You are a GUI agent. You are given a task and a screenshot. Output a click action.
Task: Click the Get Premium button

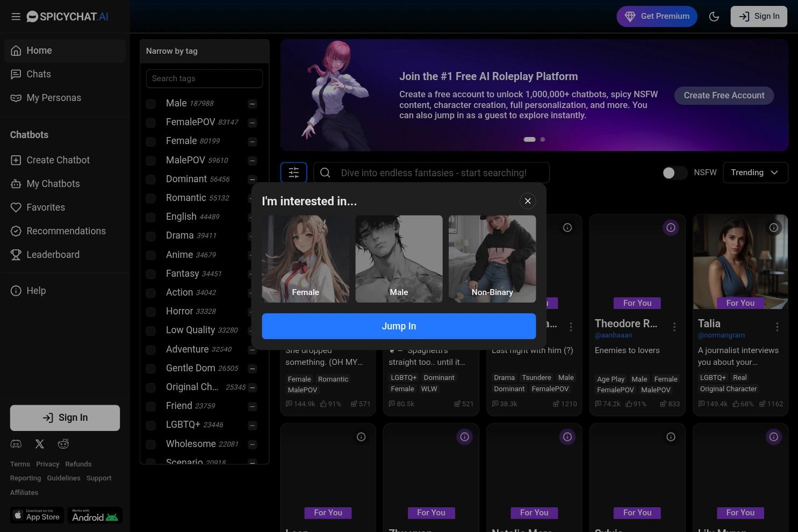click(657, 17)
